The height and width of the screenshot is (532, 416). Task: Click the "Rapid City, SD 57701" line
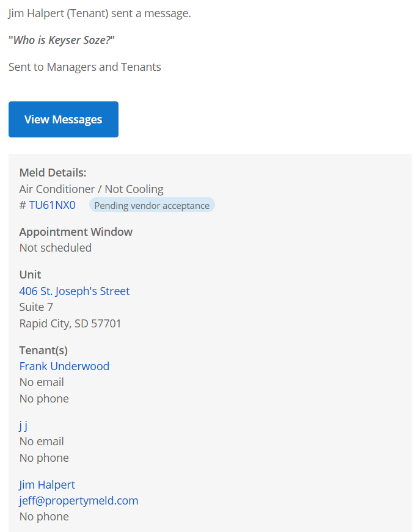tap(70, 323)
